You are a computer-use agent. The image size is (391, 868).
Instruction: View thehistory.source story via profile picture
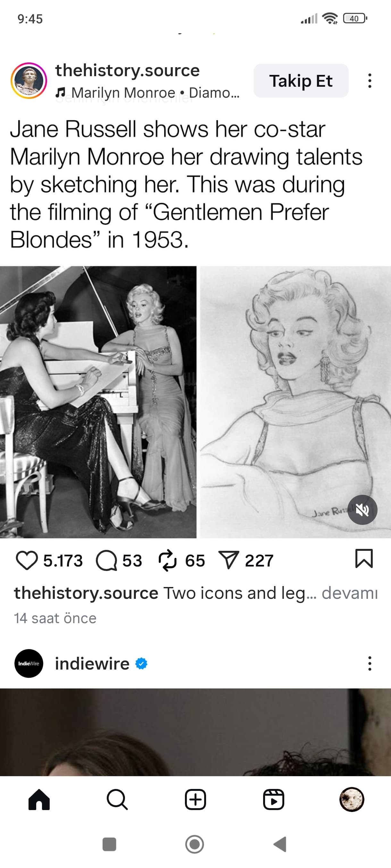29,81
